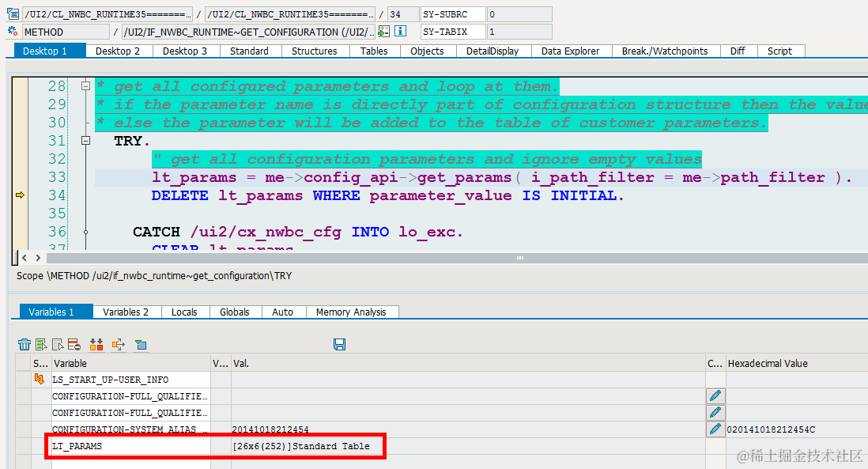Click the first program name field /UI2/CL_NWBC_RUNTIME35

(x=108, y=14)
